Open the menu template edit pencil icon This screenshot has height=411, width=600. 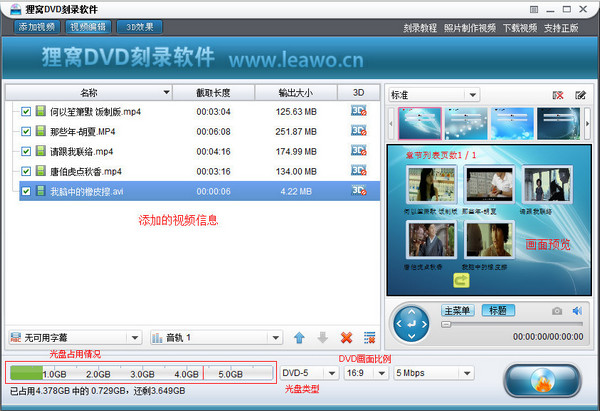point(580,95)
